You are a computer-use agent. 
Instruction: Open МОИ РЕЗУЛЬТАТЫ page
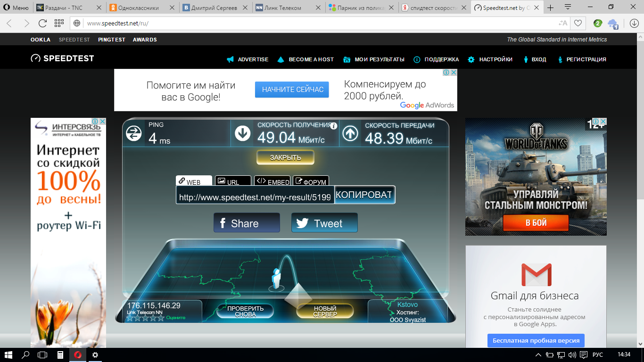click(x=374, y=59)
